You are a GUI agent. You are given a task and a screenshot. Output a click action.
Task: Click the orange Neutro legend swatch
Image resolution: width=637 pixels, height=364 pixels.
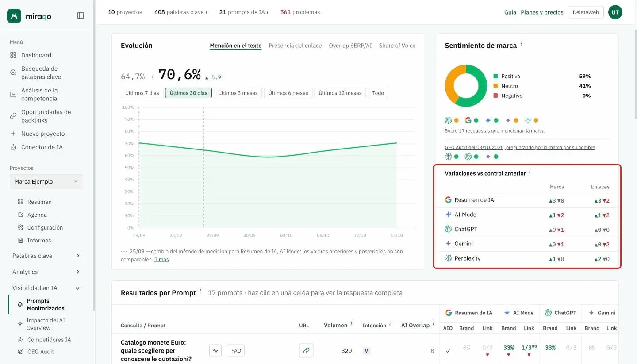(496, 86)
